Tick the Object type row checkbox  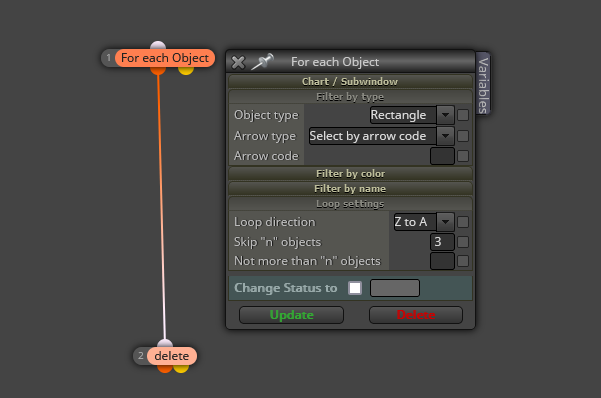[x=463, y=115]
